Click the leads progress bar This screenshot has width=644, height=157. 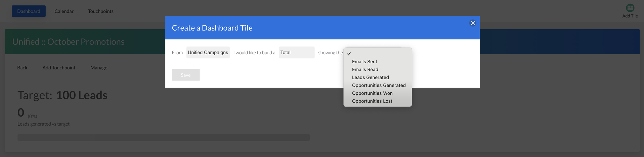coord(164,137)
